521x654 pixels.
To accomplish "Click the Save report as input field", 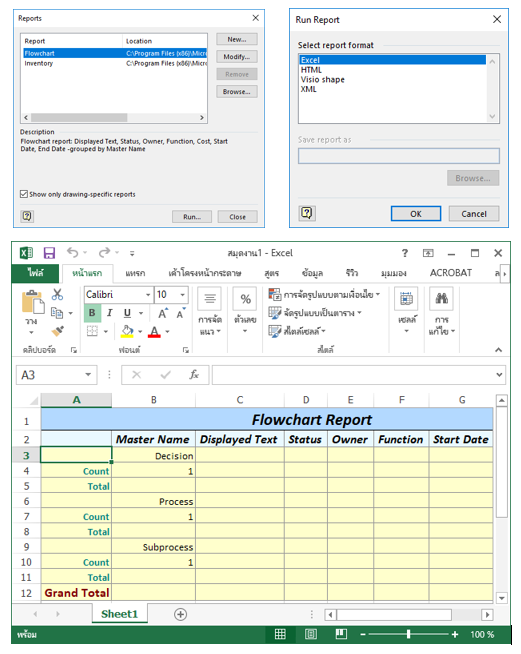I will [398, 156].
